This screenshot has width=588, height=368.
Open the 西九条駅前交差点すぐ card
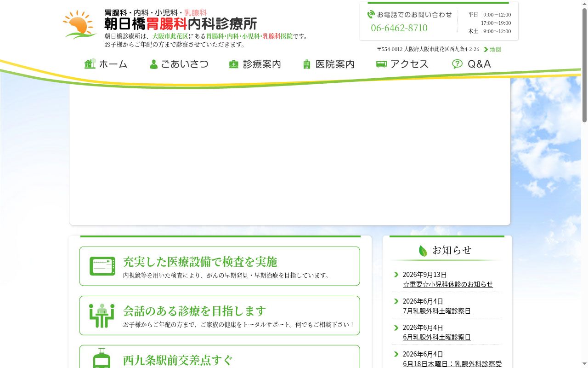coord(220,357)
